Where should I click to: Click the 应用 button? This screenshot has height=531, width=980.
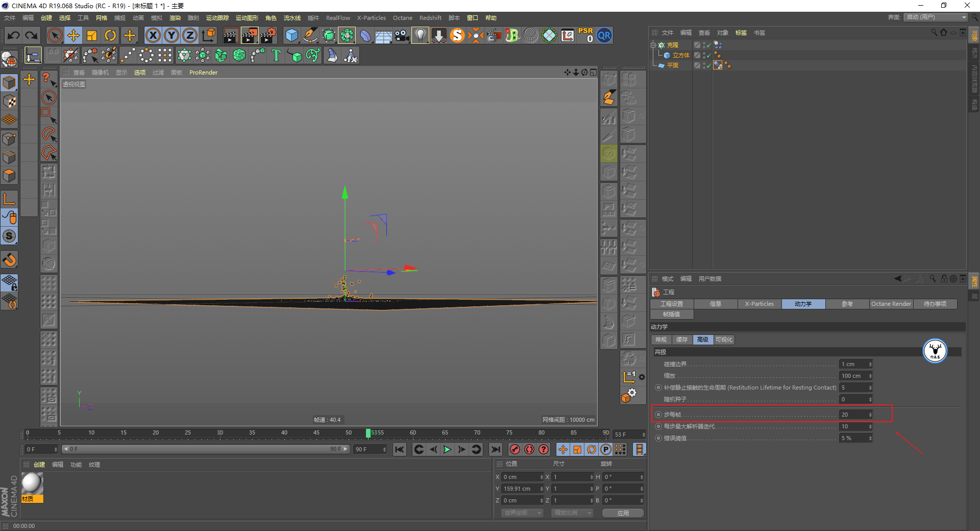tap(623, 513)
